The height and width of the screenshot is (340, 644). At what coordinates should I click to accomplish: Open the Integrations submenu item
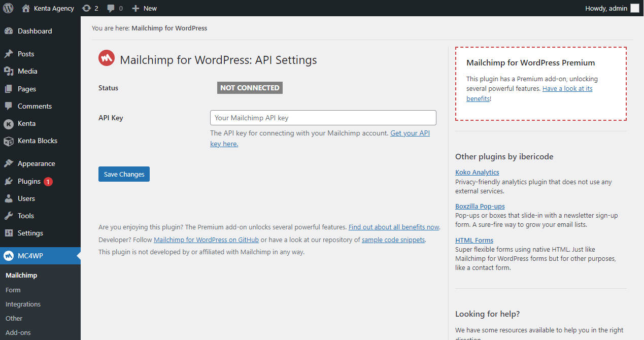(x=23, y=304)
